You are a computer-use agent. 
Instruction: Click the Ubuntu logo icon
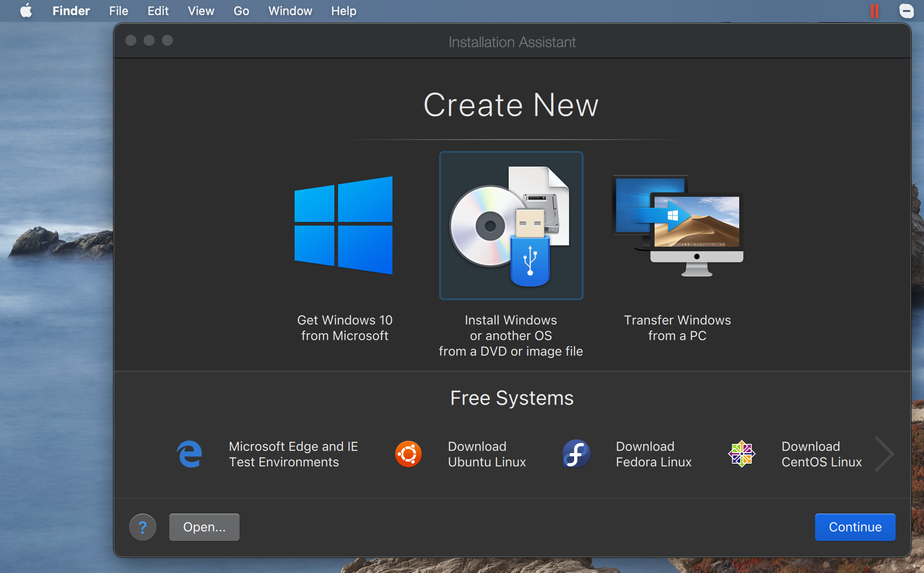click(408, 454)
